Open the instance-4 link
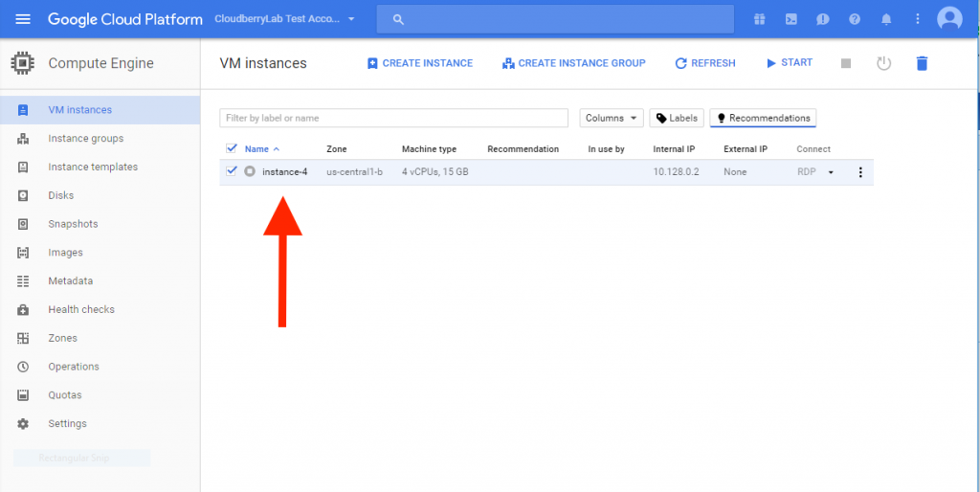The image size is (980, 492). coord(285,172)
